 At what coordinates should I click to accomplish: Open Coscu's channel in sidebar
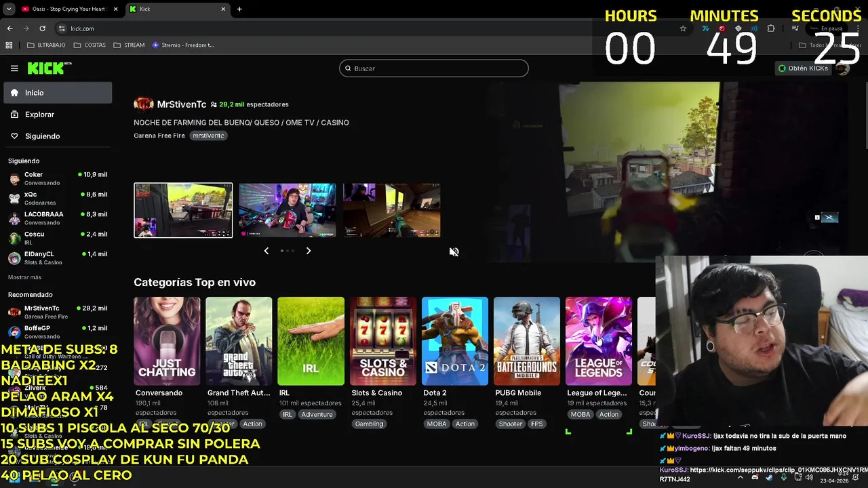pos(58,238)
